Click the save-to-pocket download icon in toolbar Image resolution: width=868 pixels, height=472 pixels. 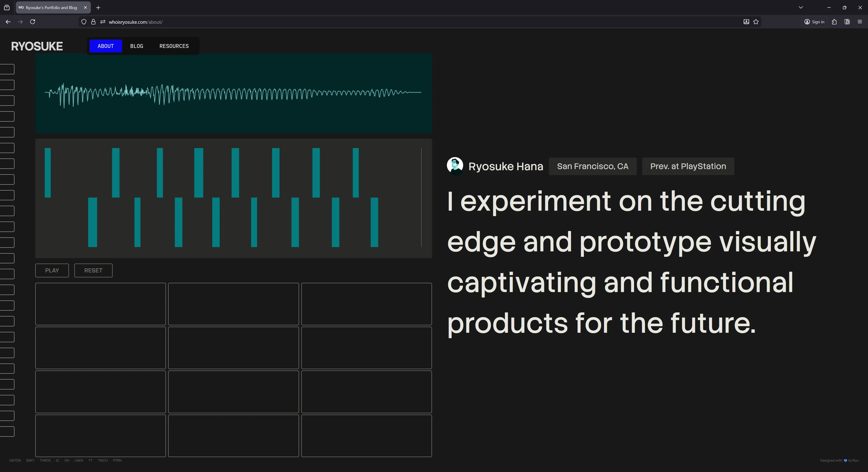(x=746, y=21)
